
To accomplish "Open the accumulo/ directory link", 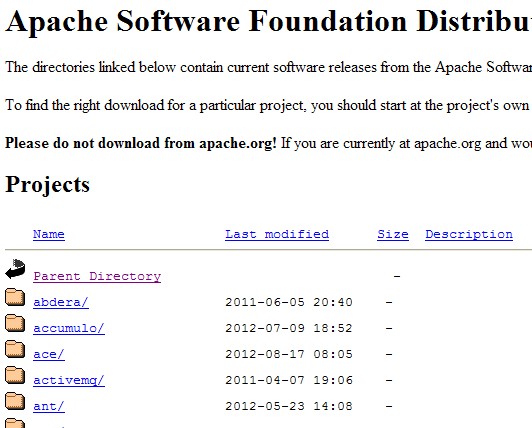I will click(x=69, y=328).
